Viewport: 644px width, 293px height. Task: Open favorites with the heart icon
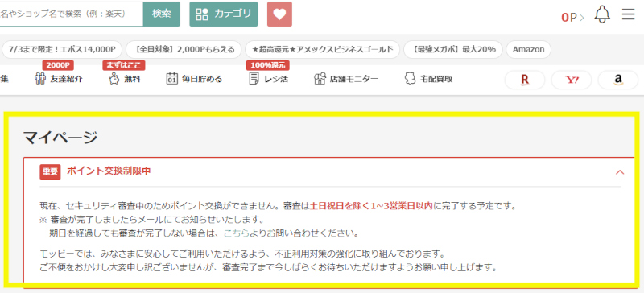[x=279, y=14]
